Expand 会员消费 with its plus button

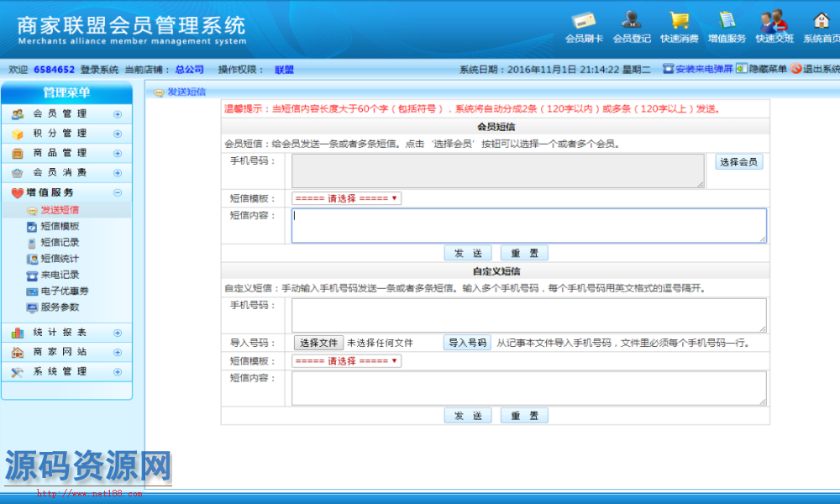[118, 173]
